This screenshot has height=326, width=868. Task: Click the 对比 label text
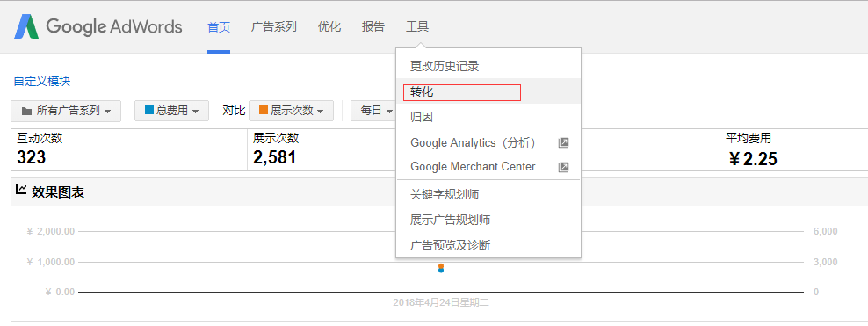(x=234, y=110)
